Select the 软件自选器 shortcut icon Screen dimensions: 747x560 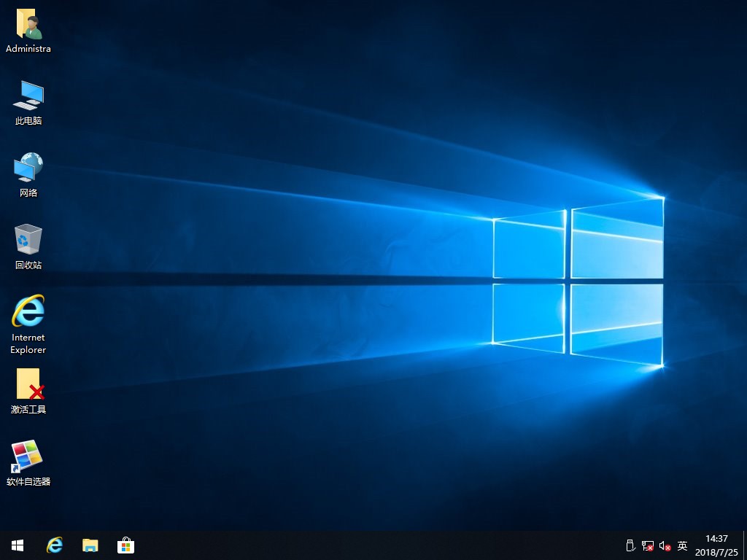[x=28, y=463]
